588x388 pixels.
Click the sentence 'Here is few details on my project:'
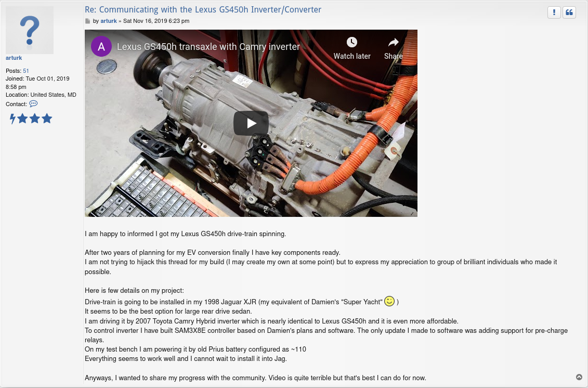[x=134, y=290]
